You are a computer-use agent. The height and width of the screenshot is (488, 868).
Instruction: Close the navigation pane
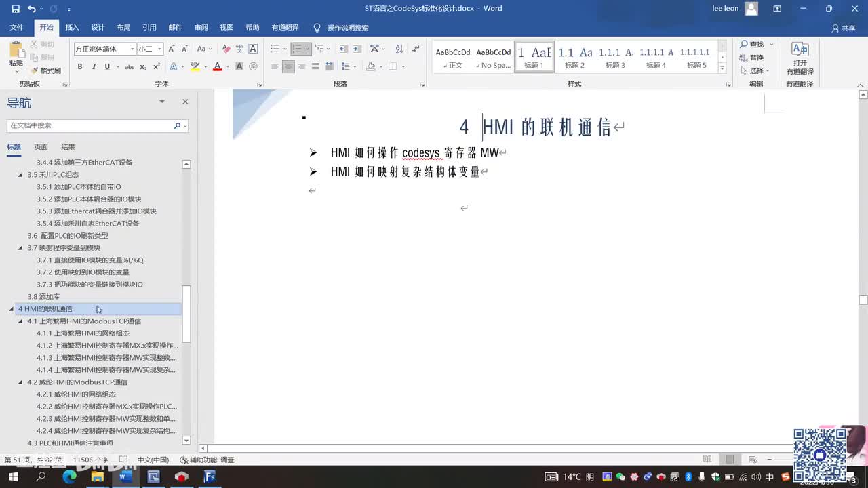(185, 102)
